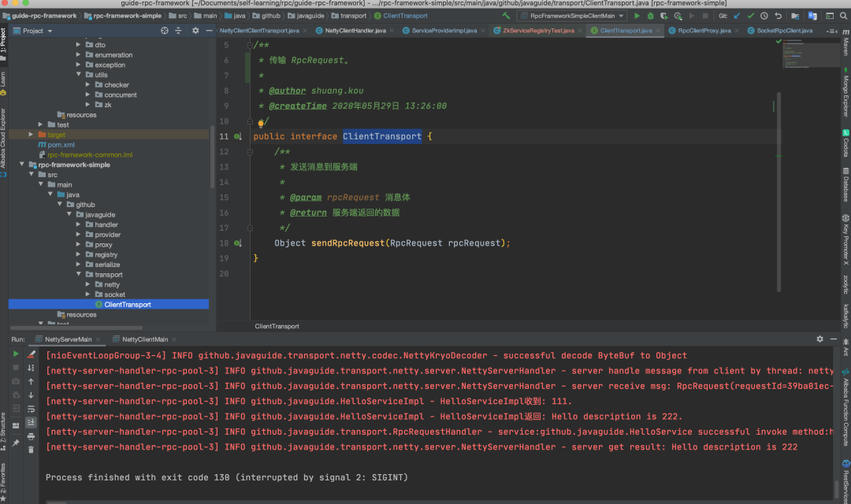Screen dimensions: 851x504
Task: Select pom.xml in the project tree
Action: click(61, 145)
